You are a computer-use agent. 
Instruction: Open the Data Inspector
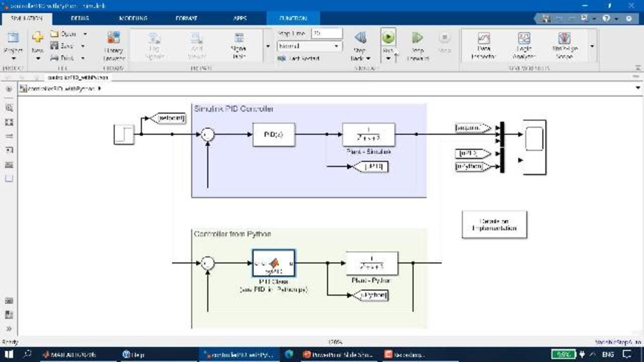click(484, 44)
